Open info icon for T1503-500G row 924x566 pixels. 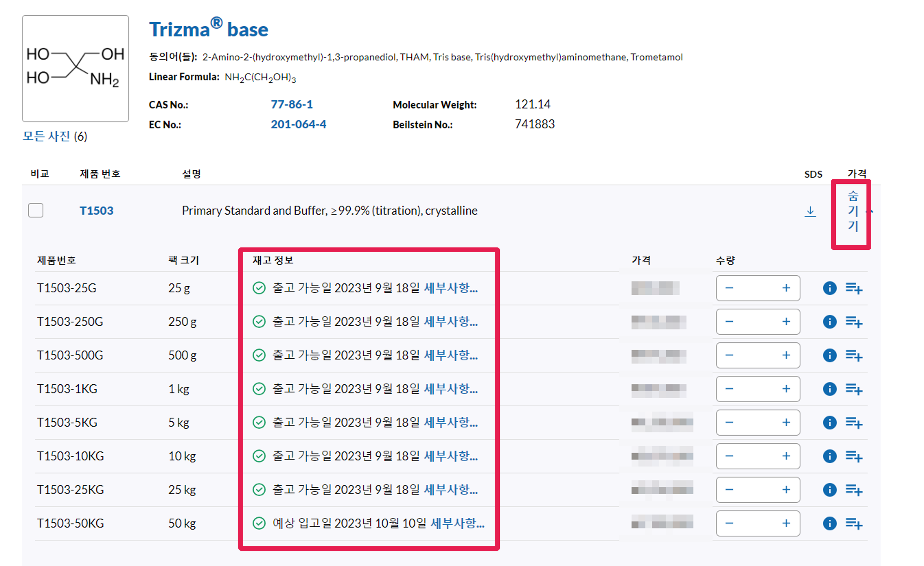tap(829, 355)
